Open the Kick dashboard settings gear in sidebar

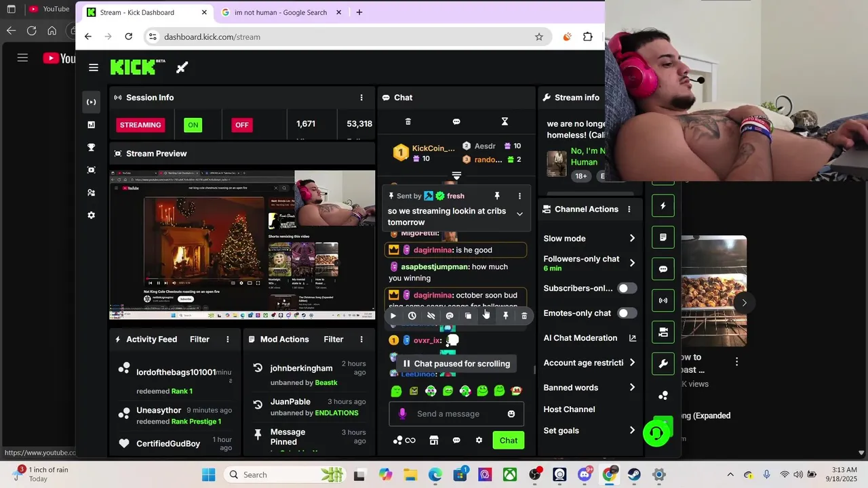(x=91, y=216)
